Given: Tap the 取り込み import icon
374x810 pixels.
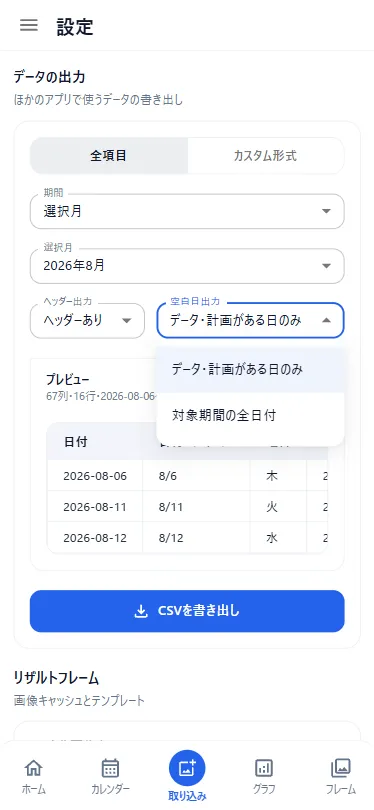Looking at the screenshot, I should click(187, 768).
